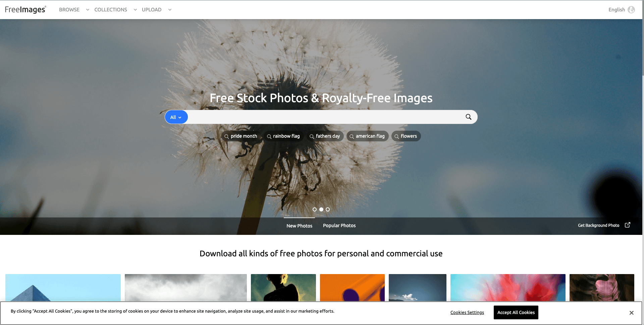Select the first carousel dot

point(315,209)
